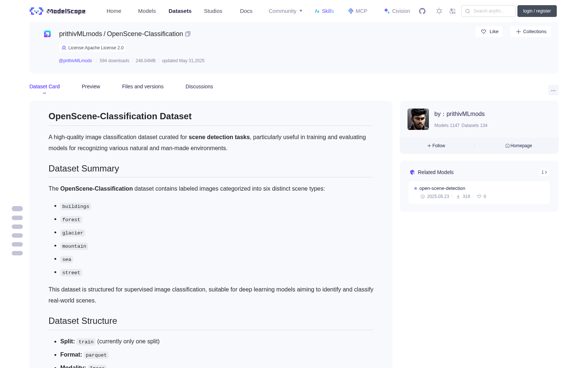Image resolution: width=588 pixels, height=368 pixels.
Task: Open prithivMLmods profile photo
Action: pos(418,119)
